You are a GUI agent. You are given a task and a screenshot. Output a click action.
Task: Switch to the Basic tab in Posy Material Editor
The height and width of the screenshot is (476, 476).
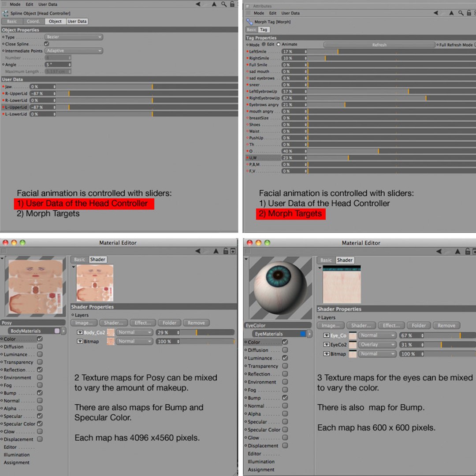click(79, 260)
